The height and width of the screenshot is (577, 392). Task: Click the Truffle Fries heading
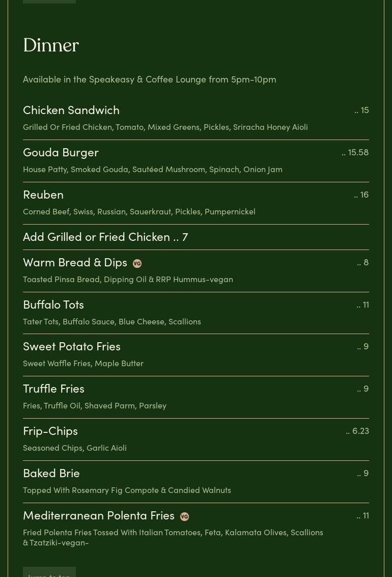[53, 389]
